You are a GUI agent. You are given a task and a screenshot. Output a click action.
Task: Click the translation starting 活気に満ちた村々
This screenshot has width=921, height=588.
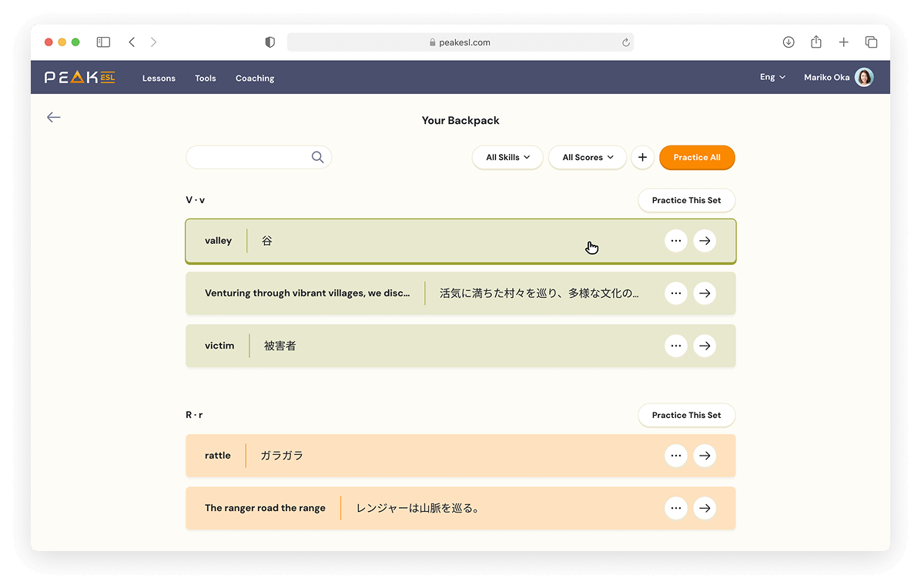[539, 292]
